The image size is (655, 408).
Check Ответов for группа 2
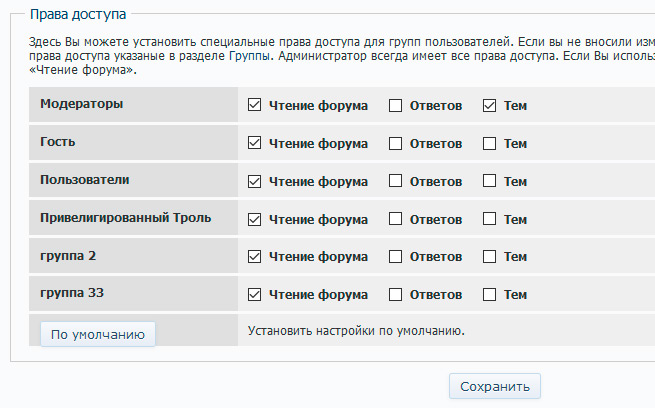[395, 257]
